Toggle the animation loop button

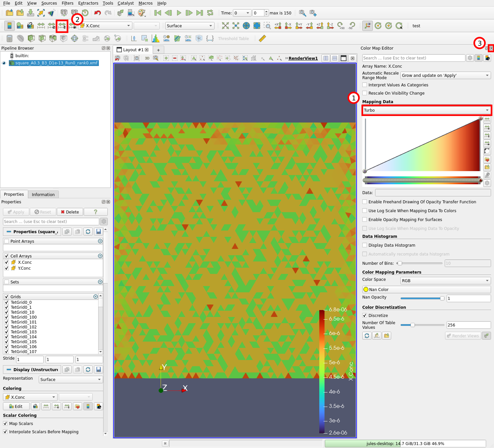click(210, 13)
